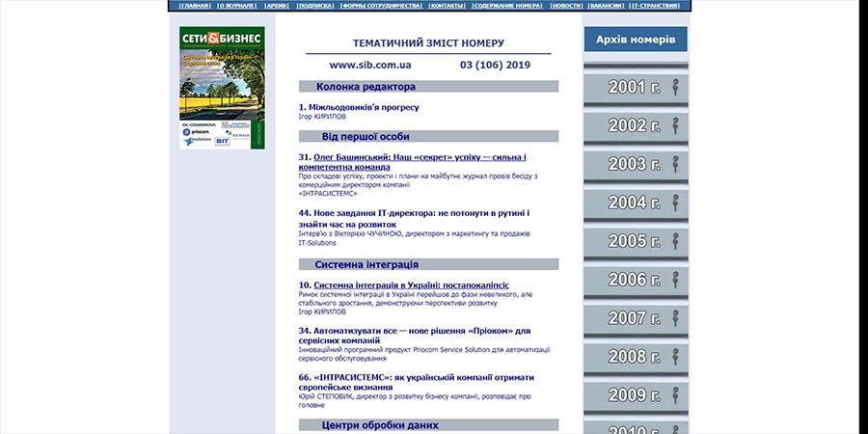Click the Сети & Бизнес magazine cover
This screenshot has height=434, width=868.
[x=222, y=87]
